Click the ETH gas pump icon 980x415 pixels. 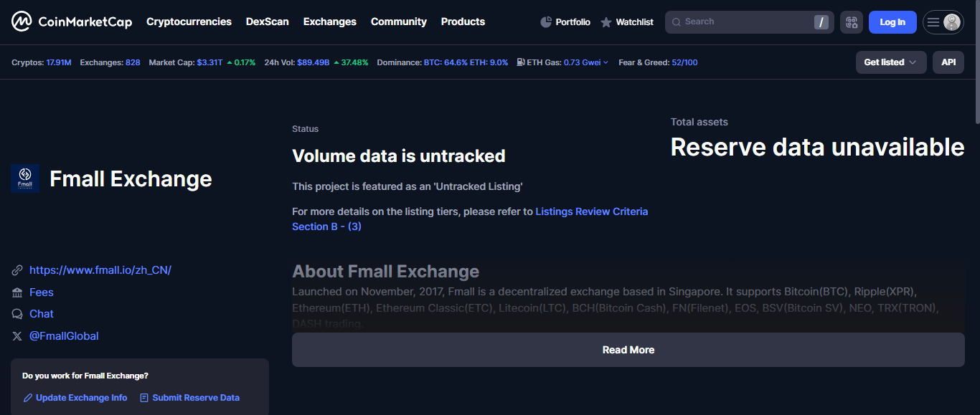(x=520, y=62)
